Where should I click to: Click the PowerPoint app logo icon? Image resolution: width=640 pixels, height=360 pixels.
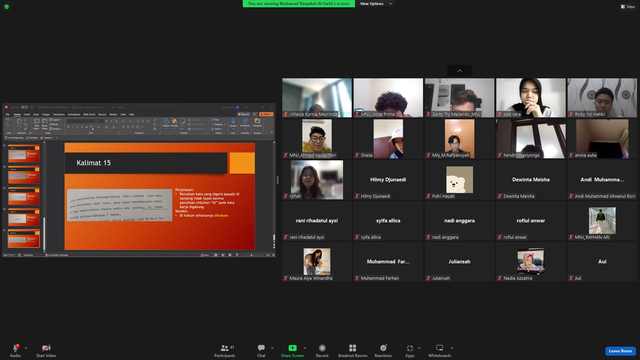point(7,107)
